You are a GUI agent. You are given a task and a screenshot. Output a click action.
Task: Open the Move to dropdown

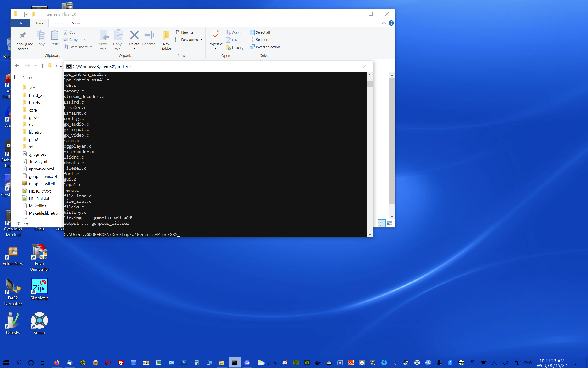pyautogui.click(x=103, y=40)
